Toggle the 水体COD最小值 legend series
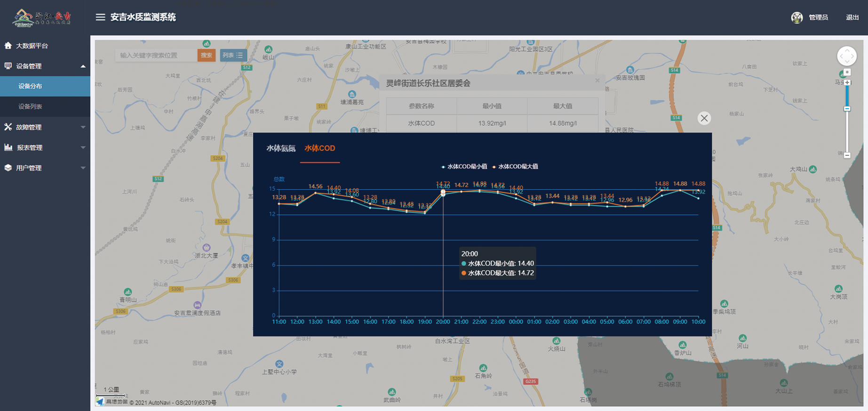868x411 pixels. tap(464, 167)
